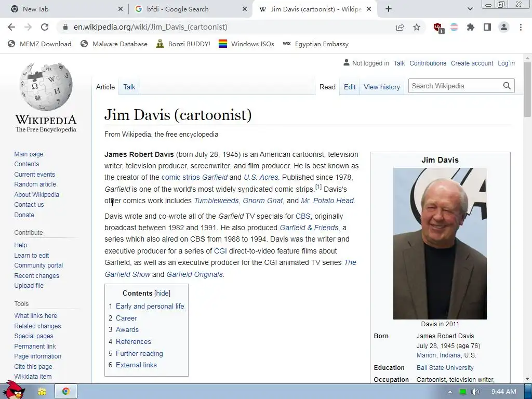The width and height of the screenshot is (532, 399).
Task: Close the bfdi Google Search tab
Action: (x=245, y=9)
